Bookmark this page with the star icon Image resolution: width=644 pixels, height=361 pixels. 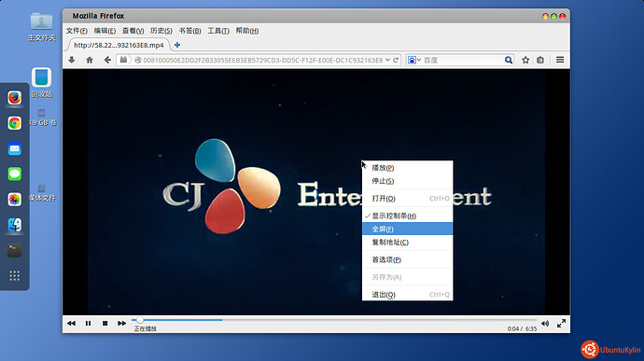525,60
